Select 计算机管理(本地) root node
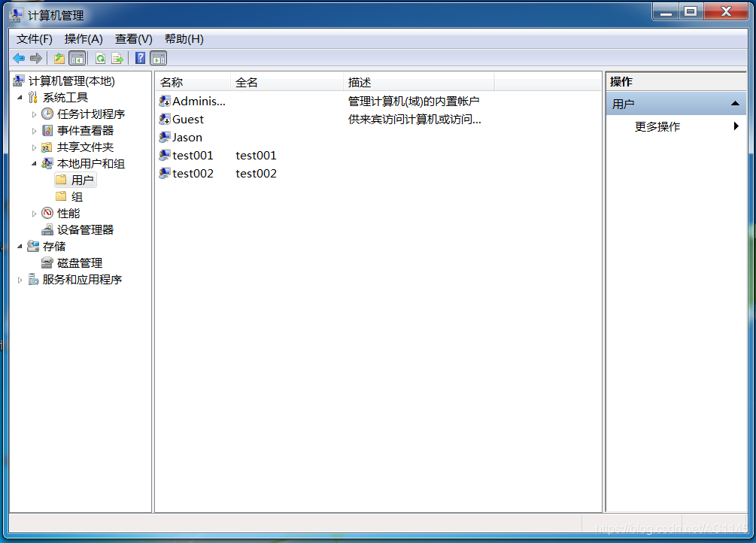Viewport: 756px width, 543px height. pyautogui.click(x=71, y=80)
